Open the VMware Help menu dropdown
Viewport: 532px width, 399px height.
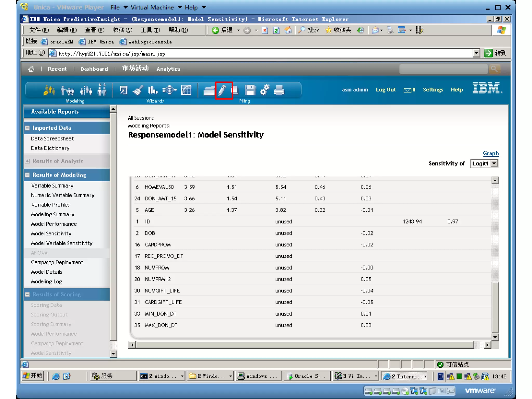pos(195,8)
